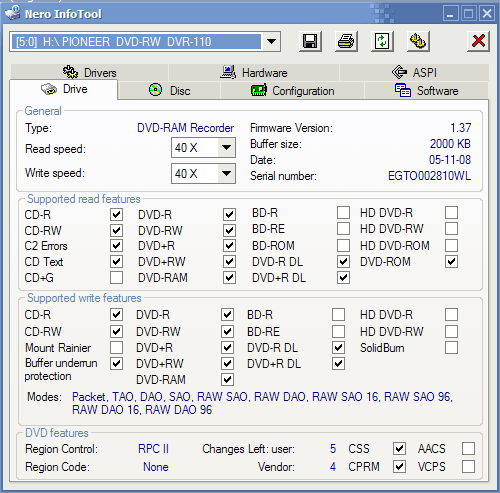Image resolution: width=500 pixels, height=493 pixels.
Task: Click the Save floppy disk icon
Action: tap(310, 42)
